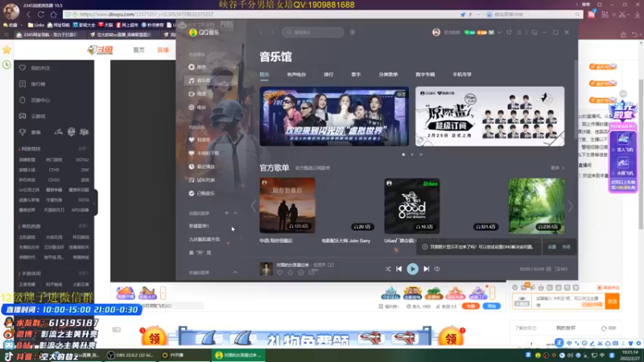Collapse Douyu sidebar with the edge arrow

click(95, 203)
